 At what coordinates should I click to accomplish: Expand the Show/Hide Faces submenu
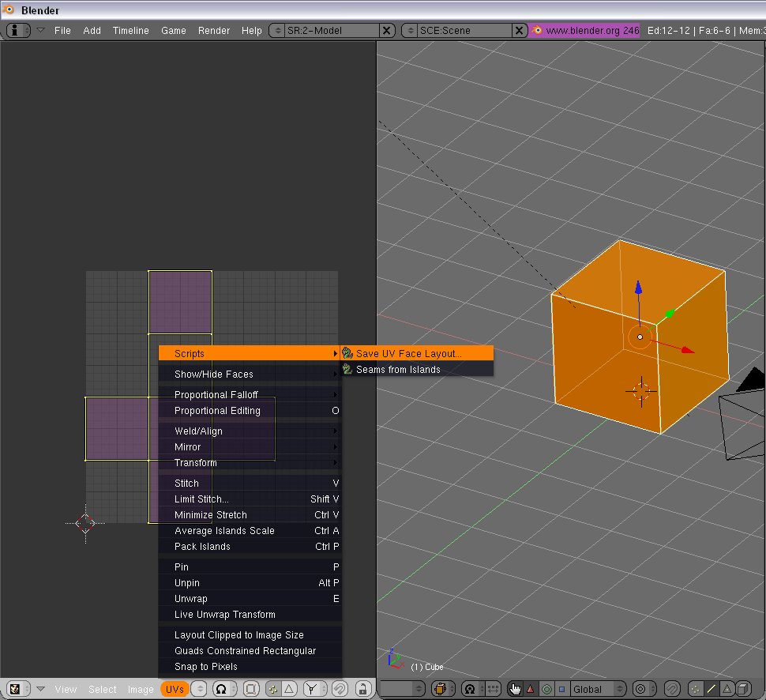pos(250,374)
